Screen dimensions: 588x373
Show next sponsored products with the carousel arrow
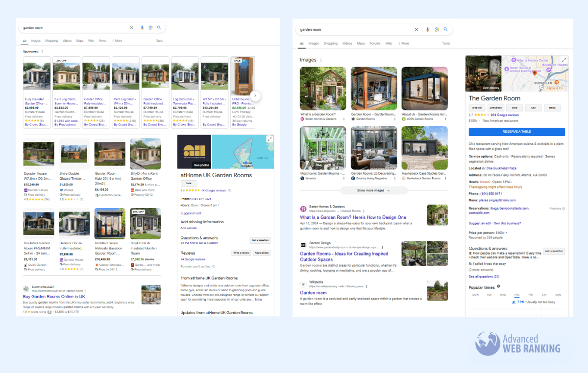click(255, 96)
